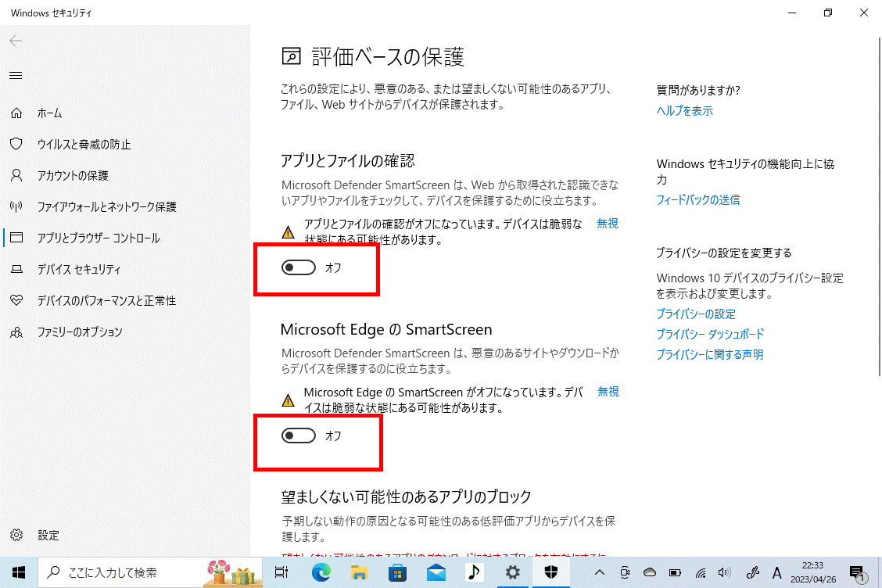Click 無視 beside the Edge SmartScreen warning
This screenshot has height=588, width=882.
coord(608,392)
